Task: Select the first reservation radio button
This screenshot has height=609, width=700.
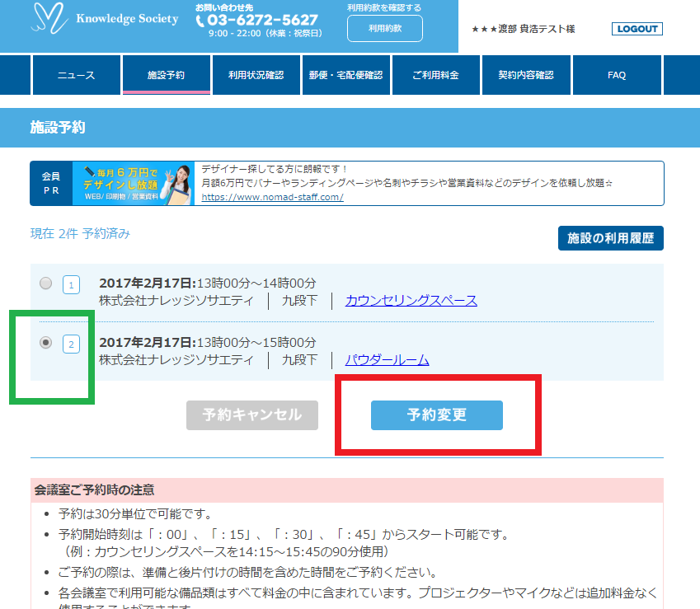Action: click(46, 283)
